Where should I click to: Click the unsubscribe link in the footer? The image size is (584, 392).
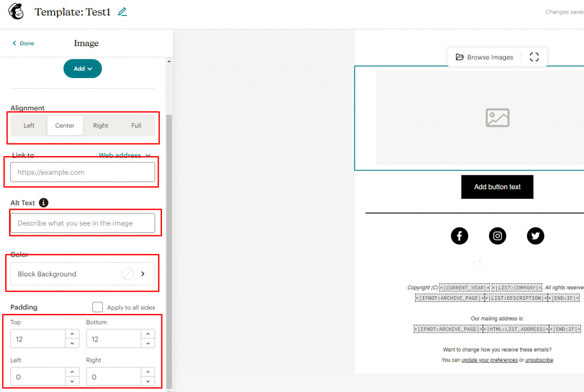pos(540,360)
